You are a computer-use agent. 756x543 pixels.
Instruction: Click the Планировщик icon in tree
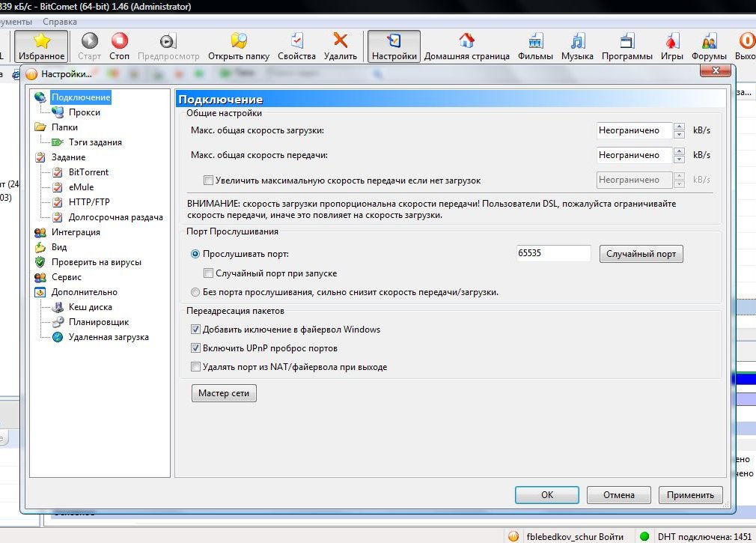coord(58,322)
